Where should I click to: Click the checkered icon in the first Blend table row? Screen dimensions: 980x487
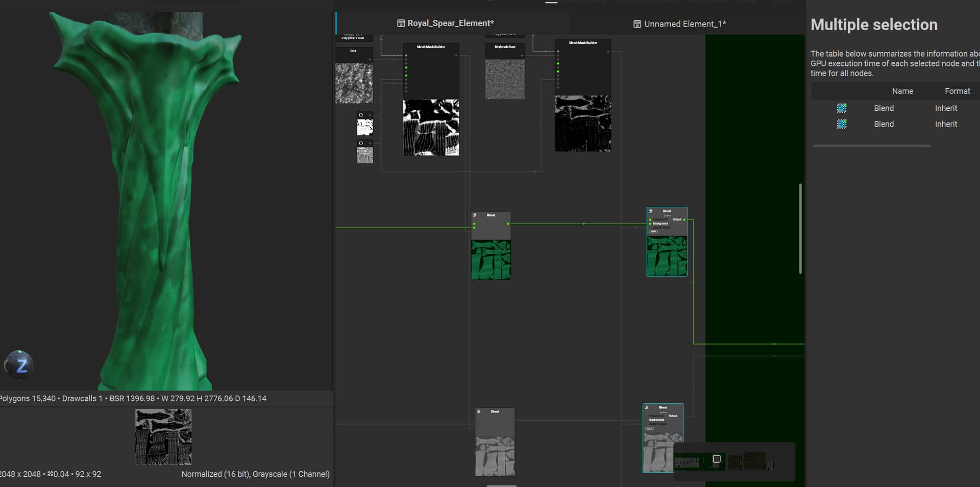pos(842,108)
